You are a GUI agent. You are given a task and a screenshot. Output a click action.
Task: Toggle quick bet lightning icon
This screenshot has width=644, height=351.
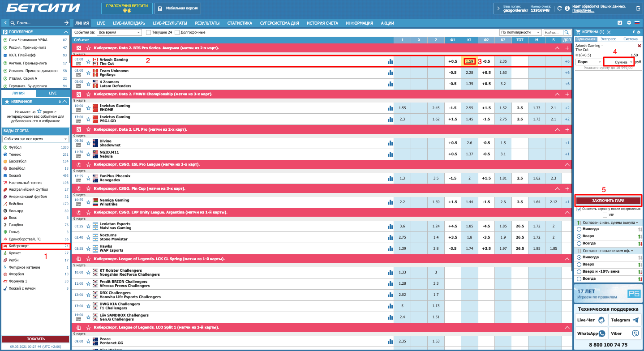[633, 32]
